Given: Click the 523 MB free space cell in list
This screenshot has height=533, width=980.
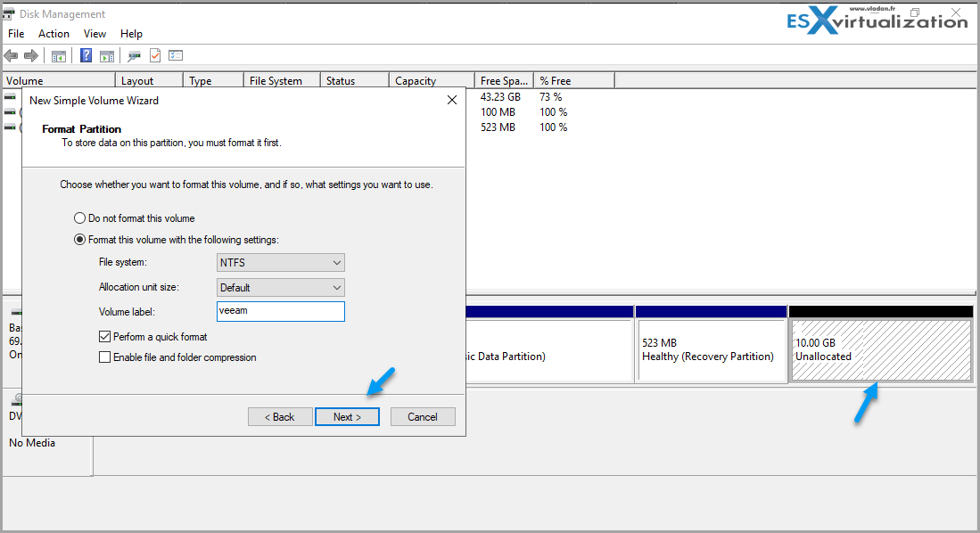Looking at the screenshot, I should point(498,127).
